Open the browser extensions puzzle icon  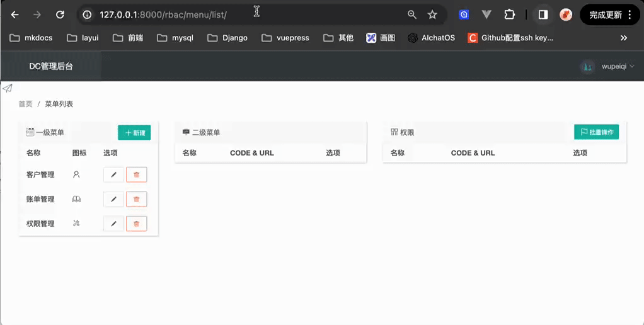click(x=510, y=14)
